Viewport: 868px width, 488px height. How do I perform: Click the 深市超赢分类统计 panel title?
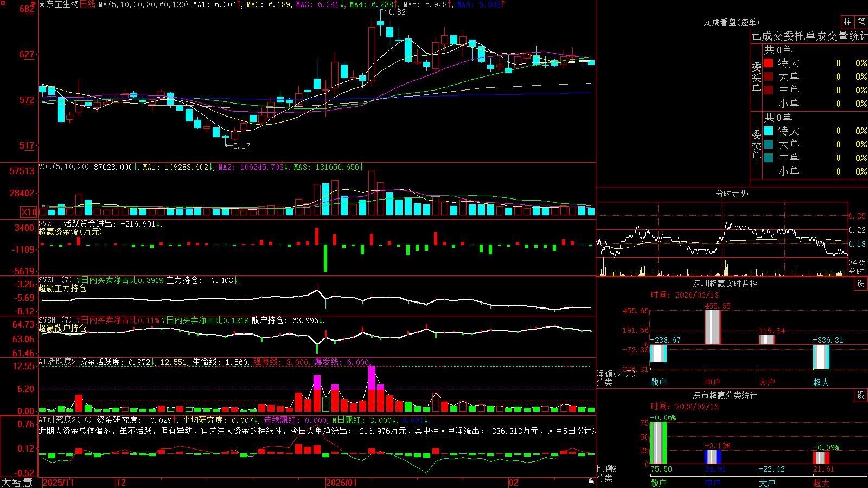(725, 395)
